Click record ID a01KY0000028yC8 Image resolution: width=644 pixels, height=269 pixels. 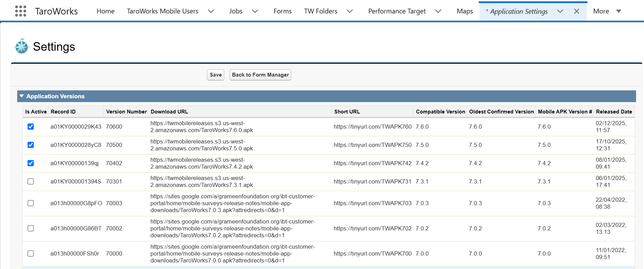tap(76, 145)
